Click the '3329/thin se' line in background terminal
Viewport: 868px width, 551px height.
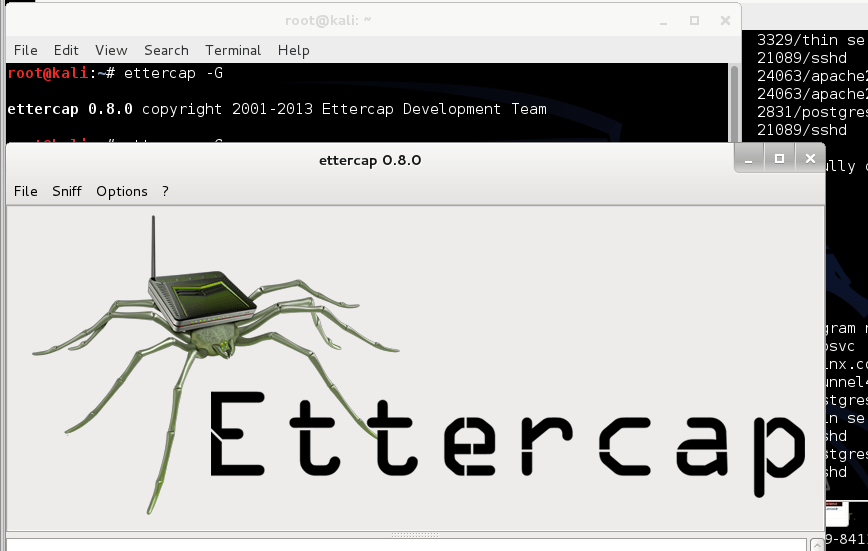(810, 40)
